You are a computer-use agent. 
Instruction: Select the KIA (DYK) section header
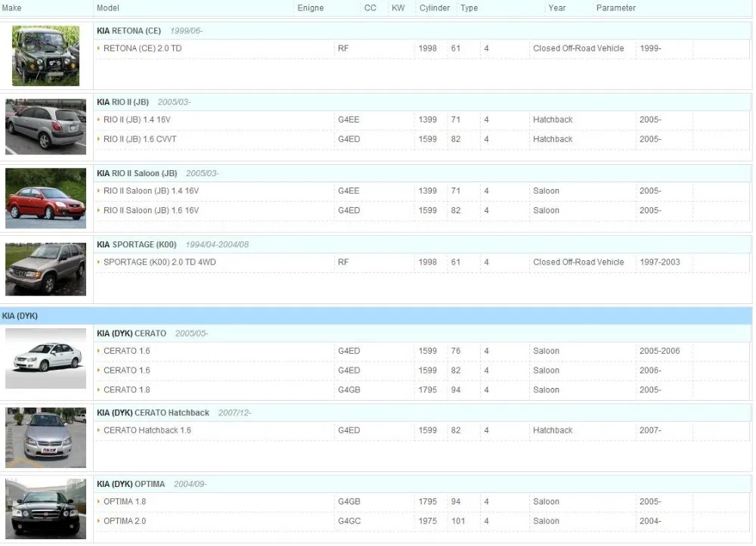tap(376, 316)
